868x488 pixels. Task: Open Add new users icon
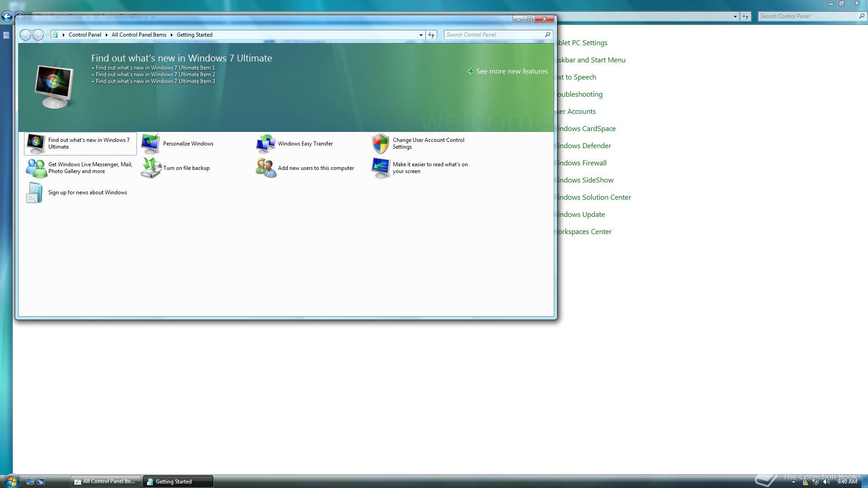(266, 168)
